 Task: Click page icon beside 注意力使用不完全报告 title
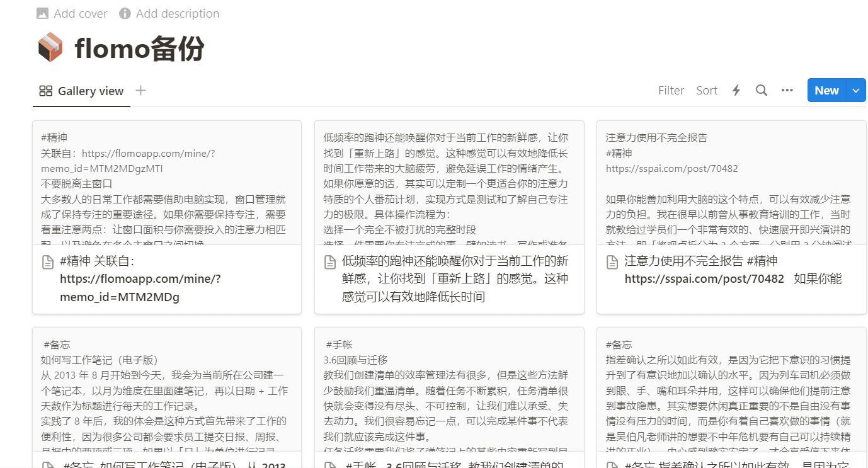[612, 261]
